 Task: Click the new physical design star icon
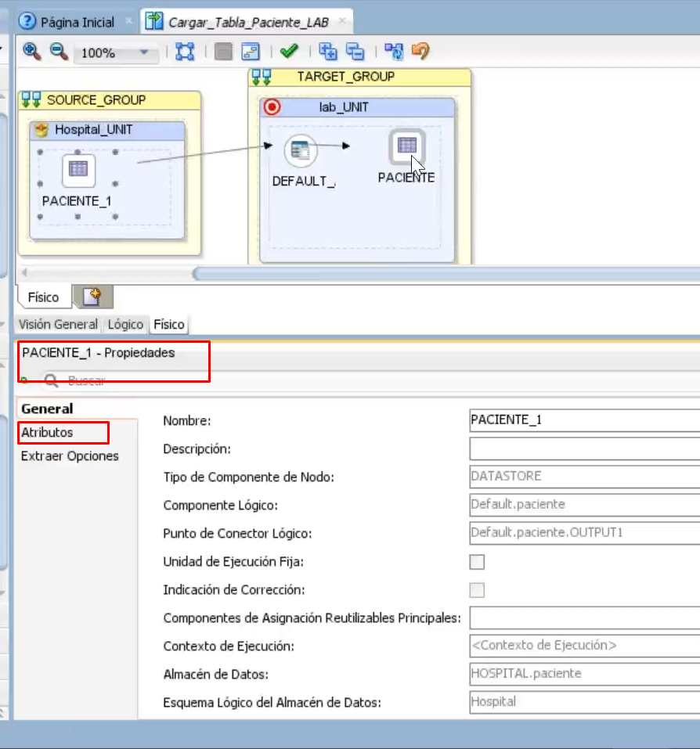tap(92, 297)
